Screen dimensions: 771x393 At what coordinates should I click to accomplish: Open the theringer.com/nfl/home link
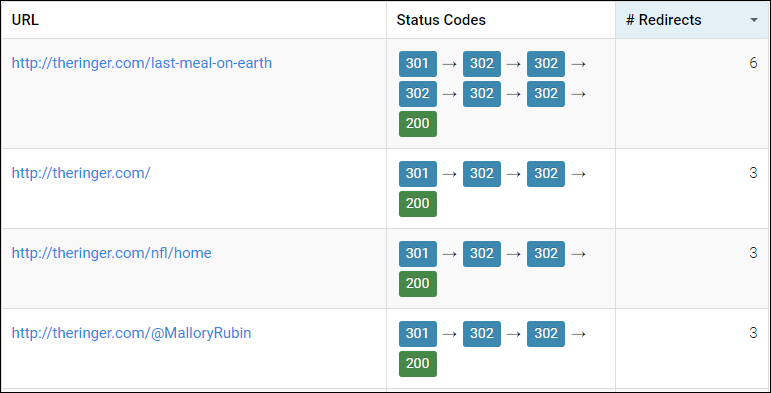point(112,253)
